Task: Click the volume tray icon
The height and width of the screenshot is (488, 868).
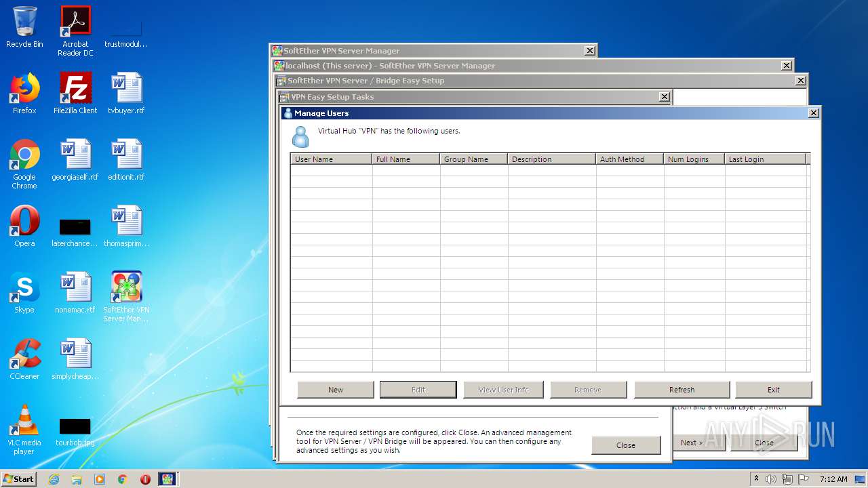Action: pos(771,479)
